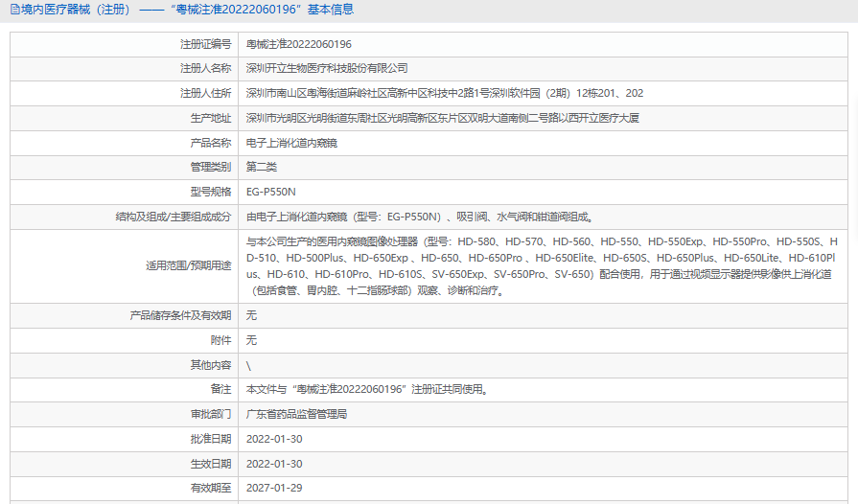The height and width of the screenshot is (504, 858).
Task: Click the approving department 广东省药品监督管理局
Action: pos(296,414)
